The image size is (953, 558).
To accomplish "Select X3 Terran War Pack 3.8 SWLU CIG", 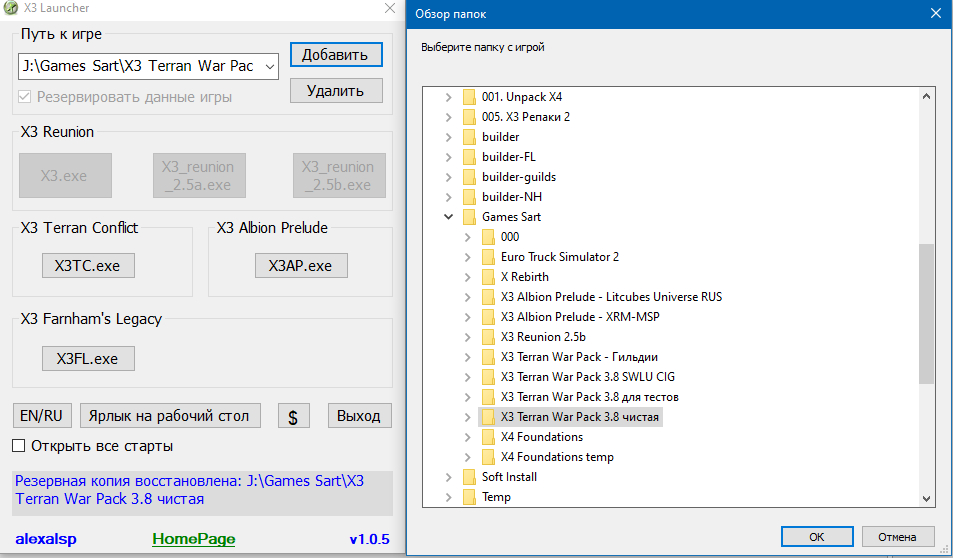I will coord(588,377).
